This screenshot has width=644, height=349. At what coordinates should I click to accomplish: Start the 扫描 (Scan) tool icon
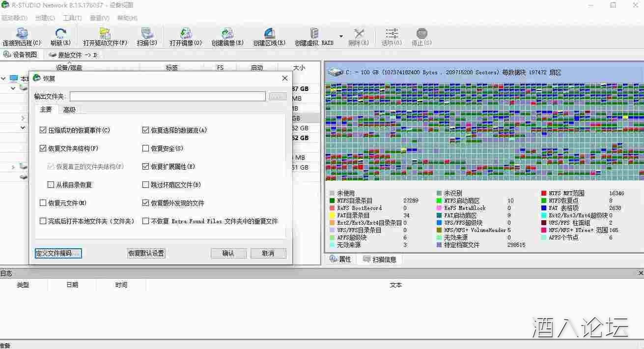tap(147, 33)
